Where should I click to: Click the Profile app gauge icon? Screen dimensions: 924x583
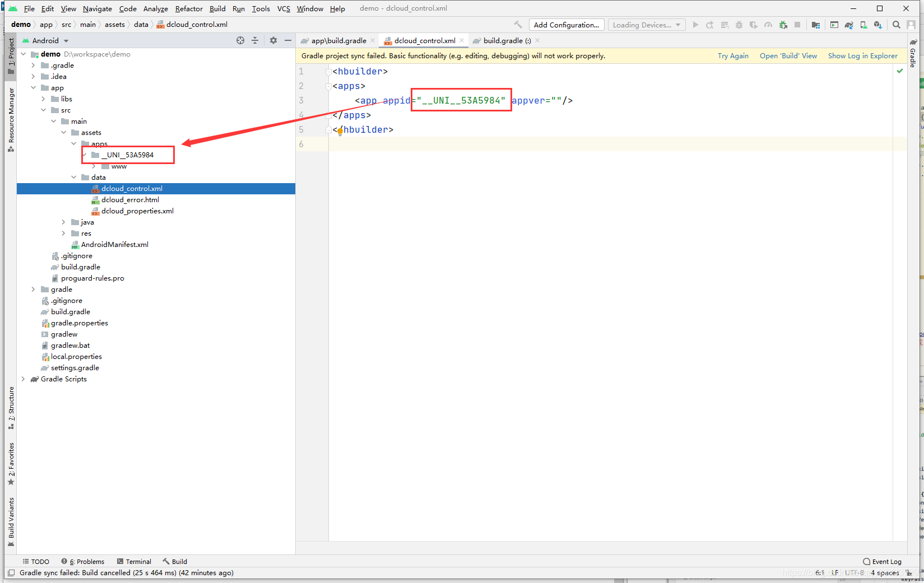(x=768, y=25)
